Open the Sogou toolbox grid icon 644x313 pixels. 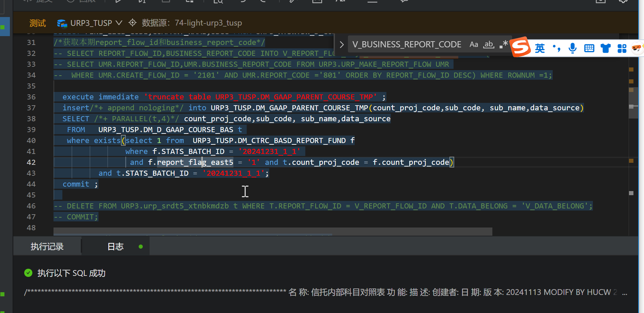(622, 48)
